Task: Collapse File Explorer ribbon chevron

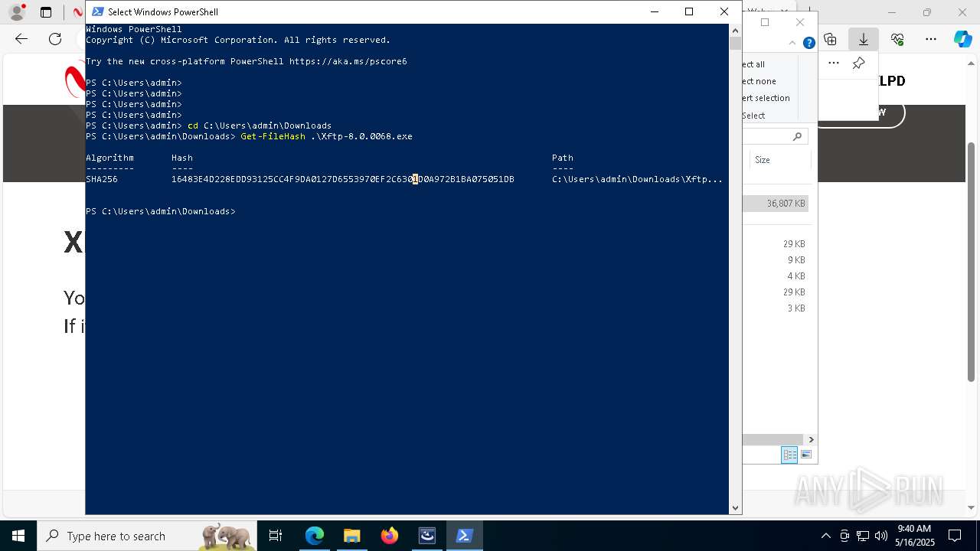Action: 792,43
